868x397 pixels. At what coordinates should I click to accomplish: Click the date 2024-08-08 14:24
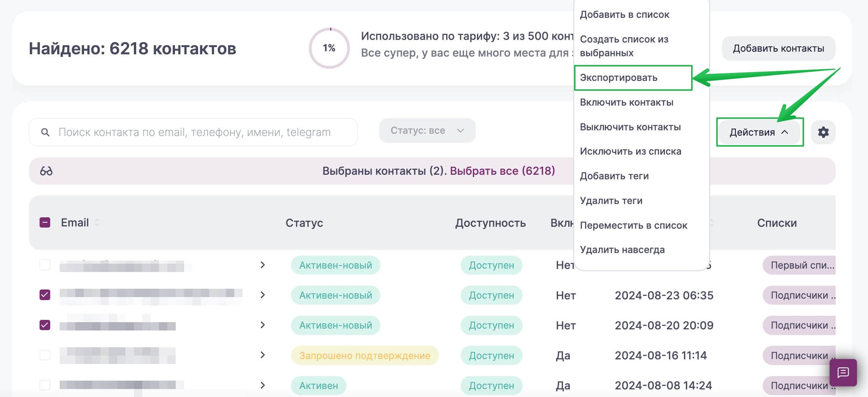[x=663, y=385]
